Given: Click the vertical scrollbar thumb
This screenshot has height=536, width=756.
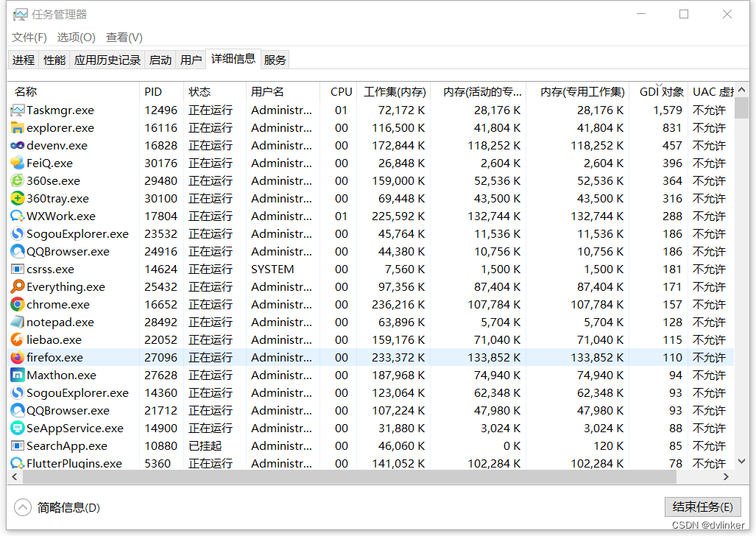Looking at the screenshot, I should click(742, 107).
